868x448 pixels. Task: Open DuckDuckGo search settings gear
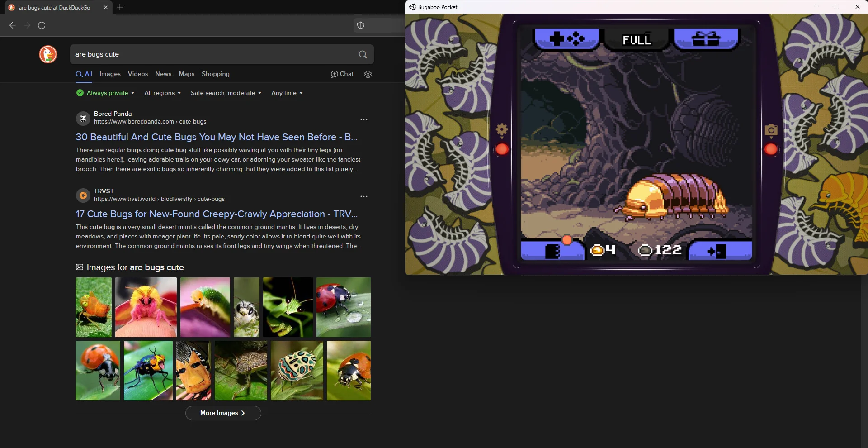[x=368, y=74]
